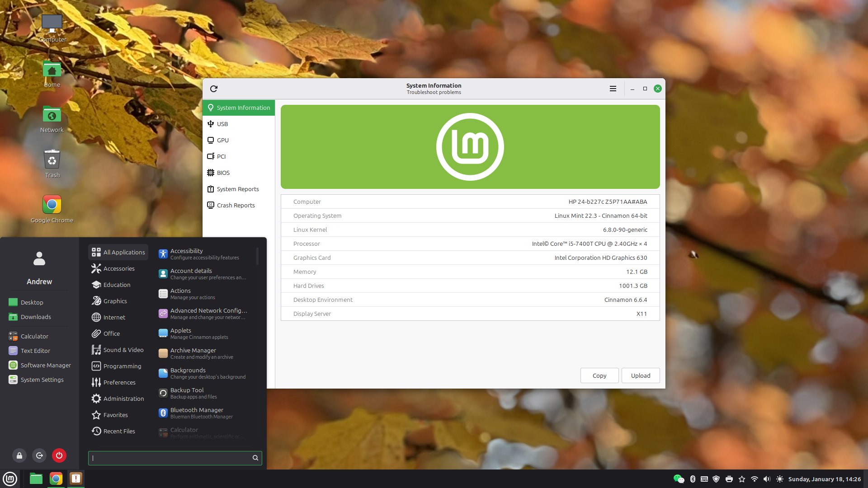Open the calendar clock in the panel

click(824, 479)
